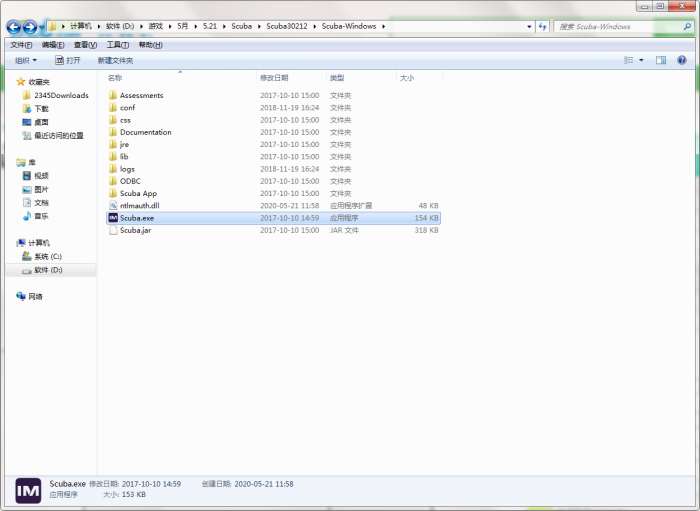Select 网络 in navigation pane
Image resolution: width=700 pixels, height=511 pixels.
tap(35, 296)
